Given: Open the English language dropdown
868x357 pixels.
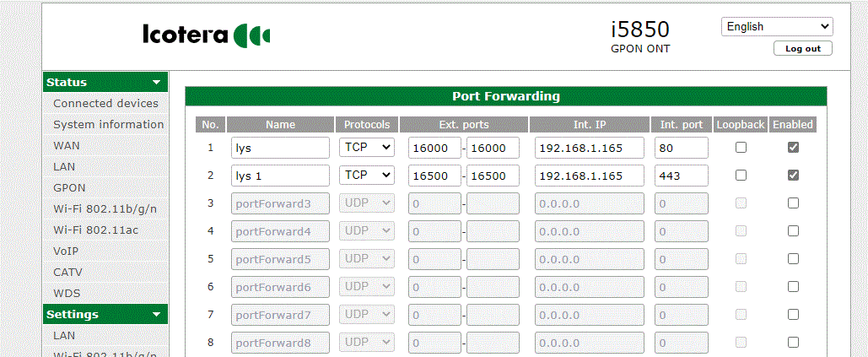Looking at the screenshot, I should tap(776, 27).
